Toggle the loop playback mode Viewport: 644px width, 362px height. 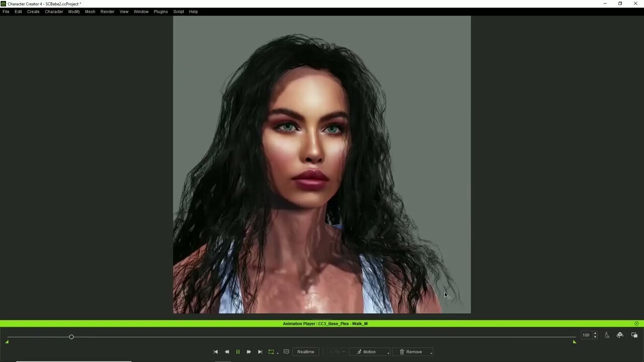[272, 351]
